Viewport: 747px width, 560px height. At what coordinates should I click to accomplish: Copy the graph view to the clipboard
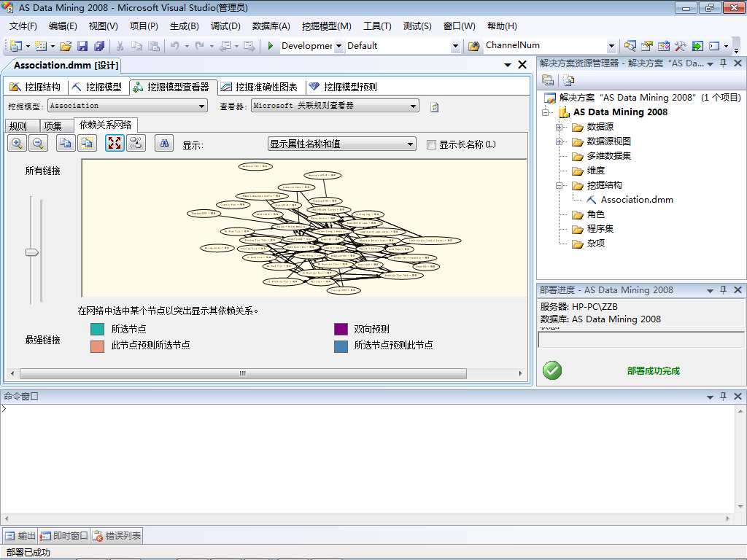[x=66, y=144]
